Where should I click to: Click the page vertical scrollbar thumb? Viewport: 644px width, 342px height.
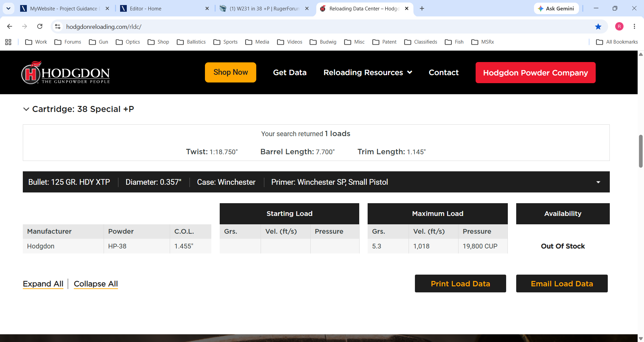click(x=641, y=151)
